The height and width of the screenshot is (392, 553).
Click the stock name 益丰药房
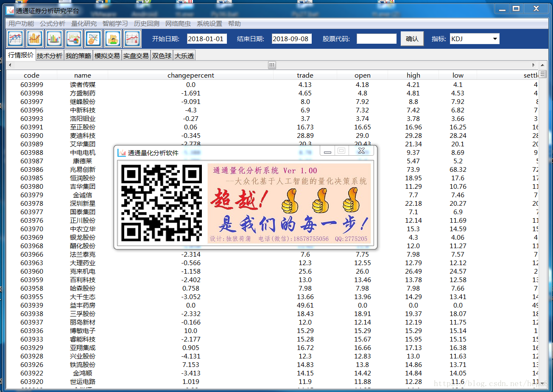pyautogui.click(x=83, y=305)
